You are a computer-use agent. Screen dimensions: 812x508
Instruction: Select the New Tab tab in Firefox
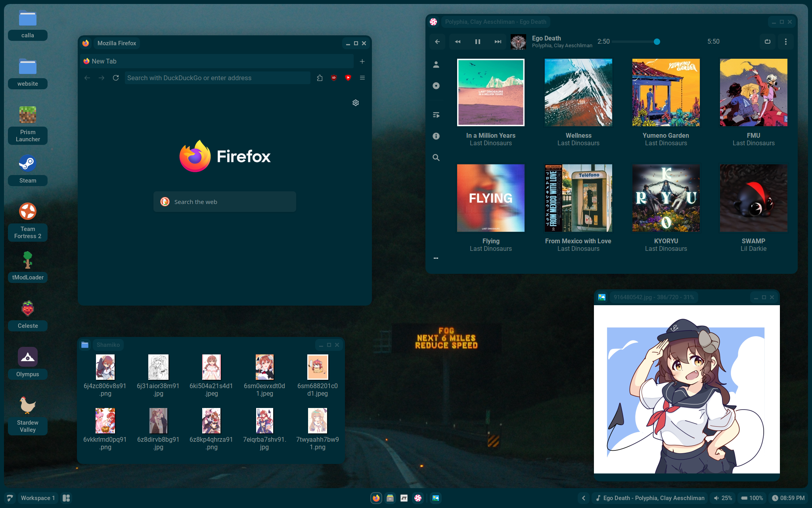click(x=217, y=61)
